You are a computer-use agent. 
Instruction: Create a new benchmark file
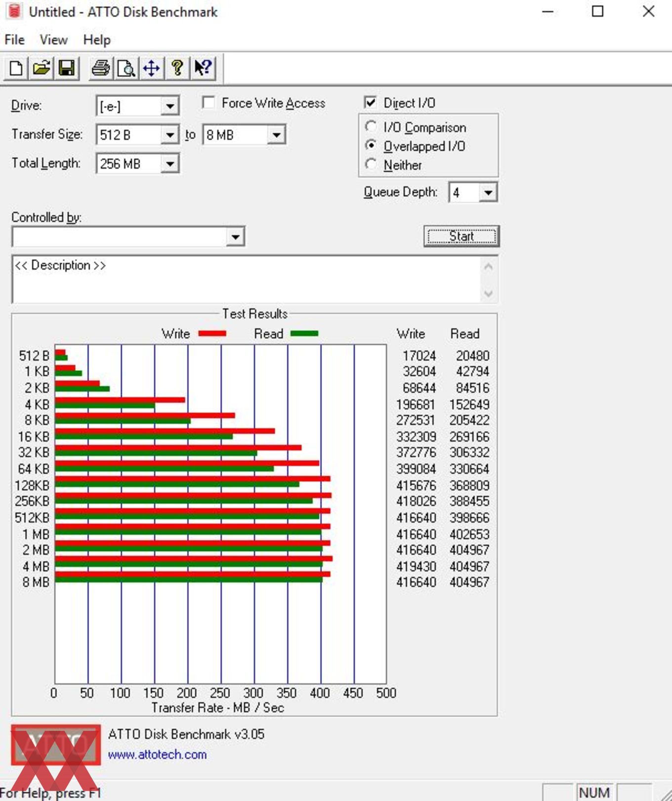point(16,68)
